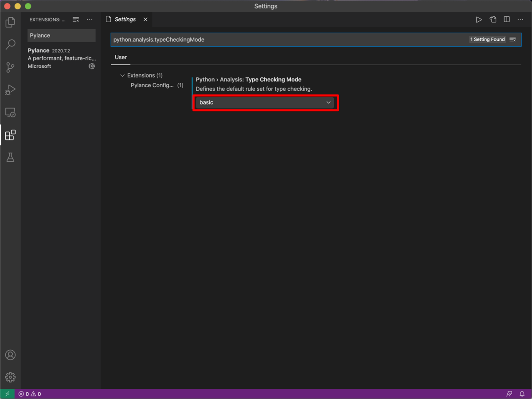Open the Extensions view
Viewport: 532px width, 399px height.
pos(10,135)
